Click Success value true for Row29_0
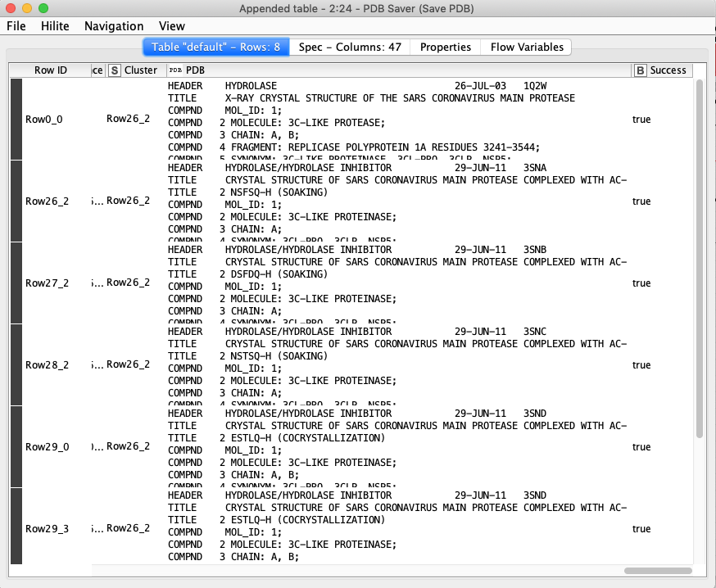716x588 pixels. point(641,447)
